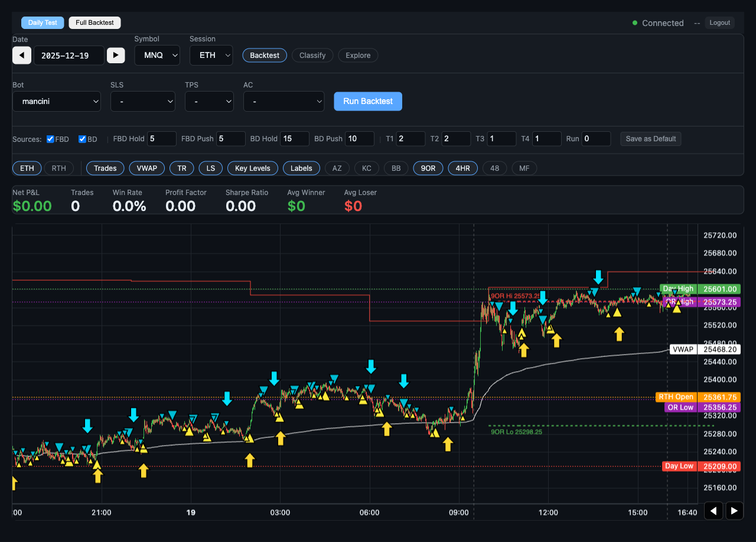
Task: Uncheck the FBD sources checkbox
Action: [x=49, y=139]
